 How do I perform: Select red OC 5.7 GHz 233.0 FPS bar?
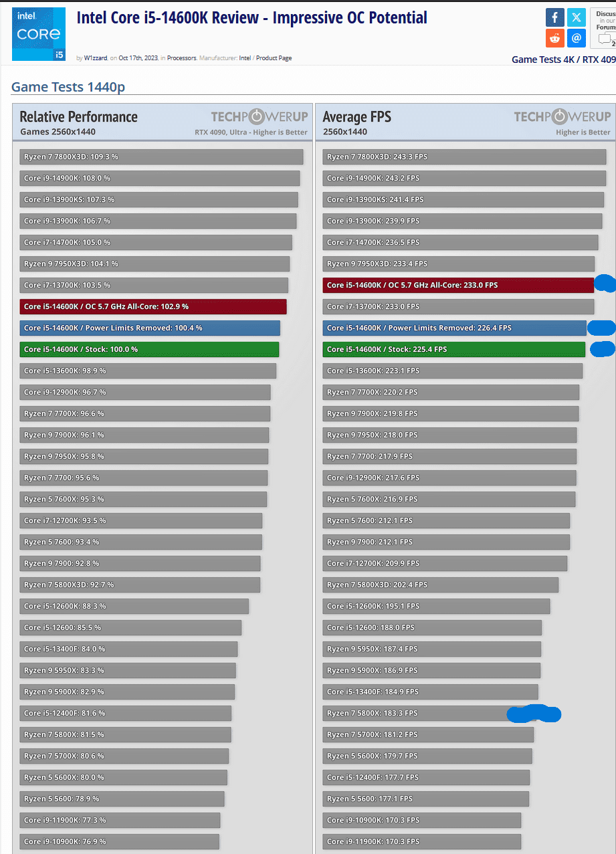click(458, 285)
